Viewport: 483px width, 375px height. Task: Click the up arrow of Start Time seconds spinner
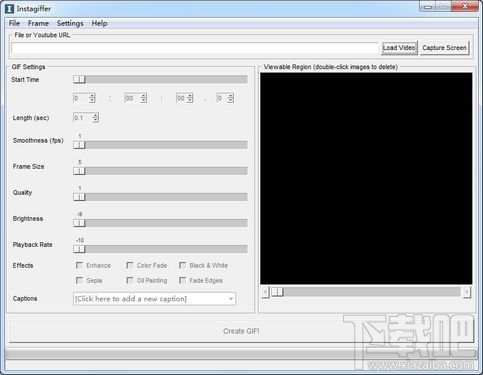(x=190, y=96)
